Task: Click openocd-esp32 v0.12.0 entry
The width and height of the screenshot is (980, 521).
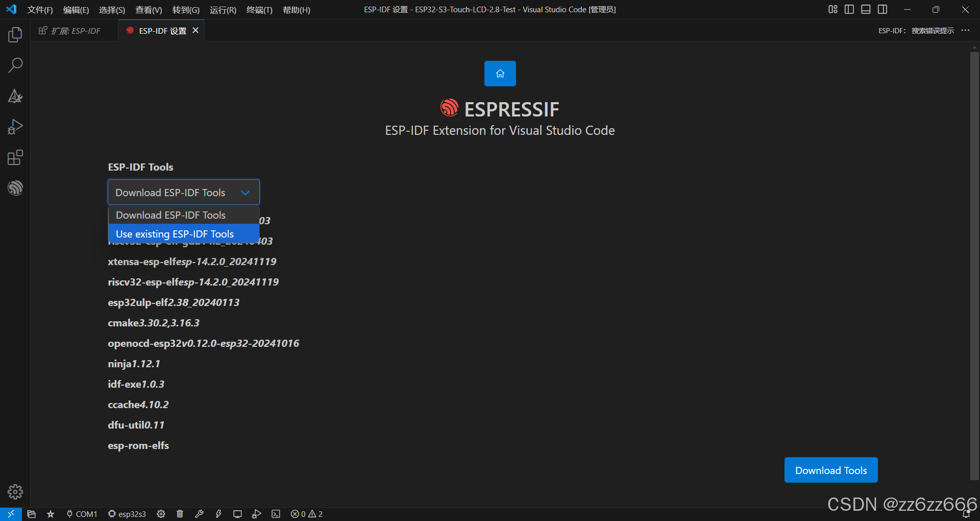Action: [x=204, y=343]
